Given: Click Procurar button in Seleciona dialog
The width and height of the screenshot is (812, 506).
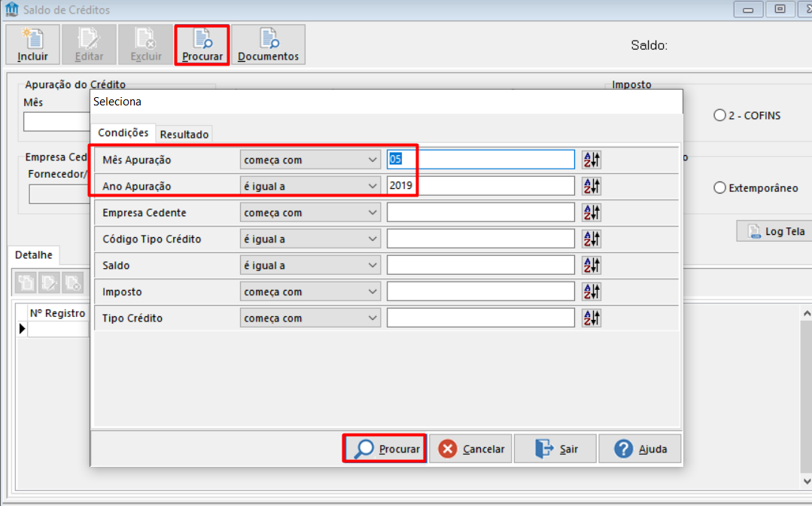Looking at the screenshot, I should tap(385, 449).
